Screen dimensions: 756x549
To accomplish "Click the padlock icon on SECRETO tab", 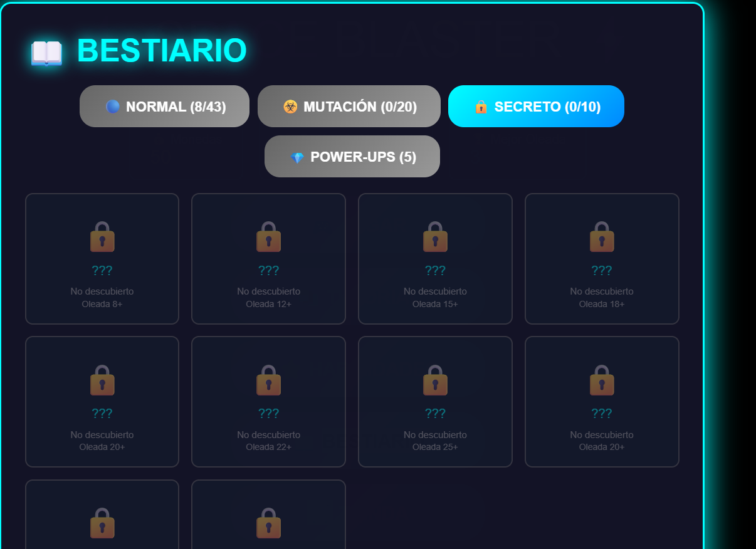I will pyautogui.click(x=481, y=107).
